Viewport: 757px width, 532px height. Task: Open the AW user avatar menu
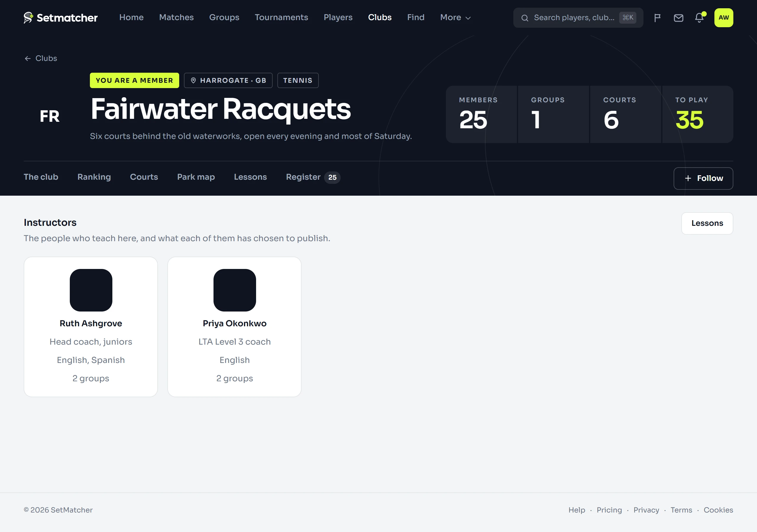pyautogui.click(x=723, y=18)
